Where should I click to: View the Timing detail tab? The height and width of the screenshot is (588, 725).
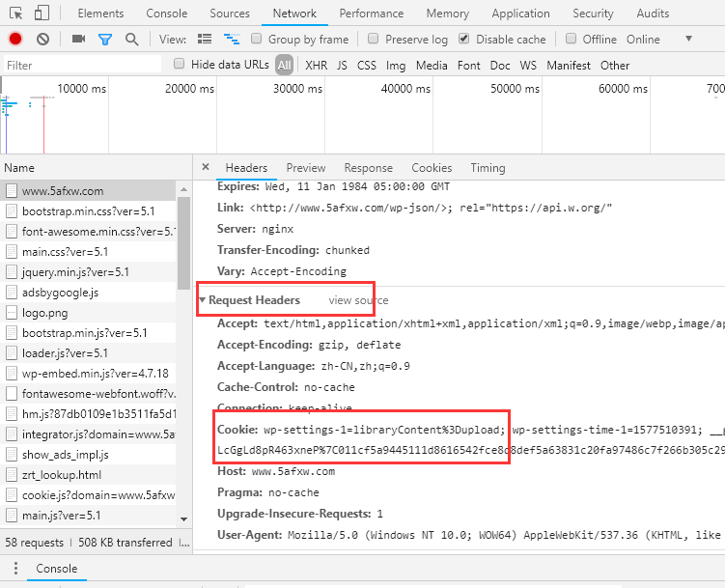coord(488,168)
